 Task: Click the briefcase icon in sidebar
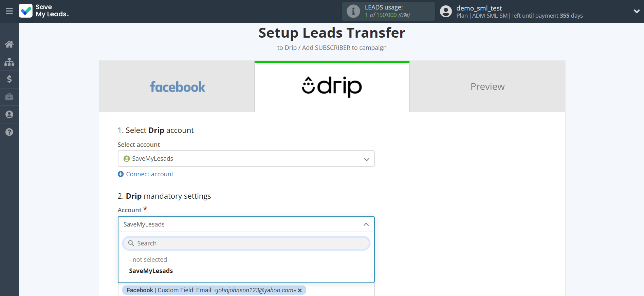click(9, 97)
